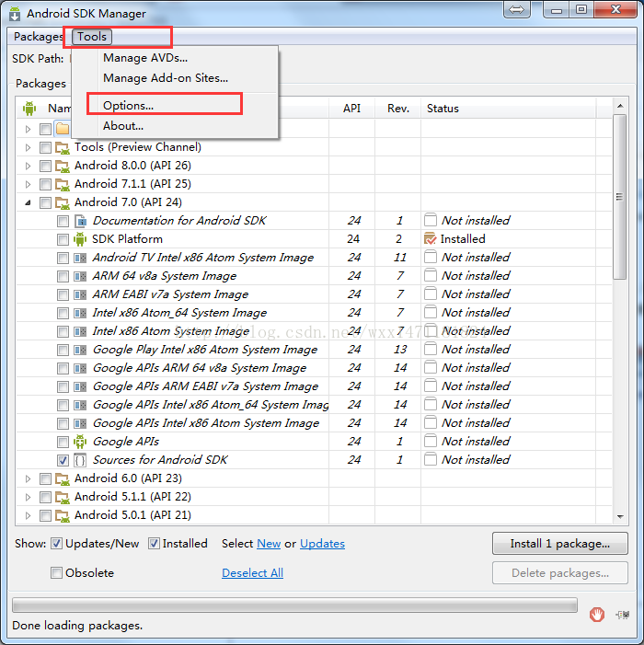Toggle the Installed show checkbox
The width and height of the screenshot is (644, 645).
coord(154,544)
